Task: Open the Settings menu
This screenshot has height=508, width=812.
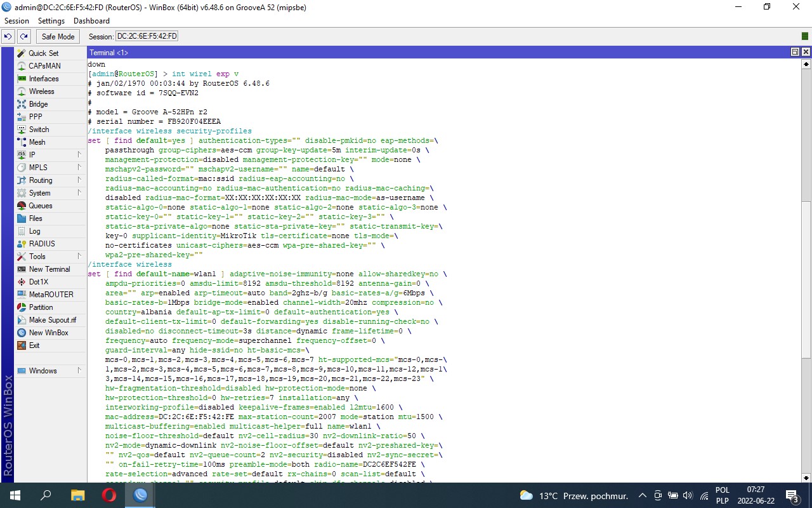Action: click(51, 21)
